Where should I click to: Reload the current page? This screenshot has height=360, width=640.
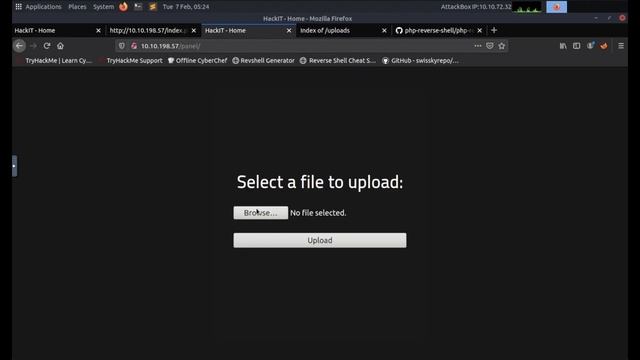pos(47,46)
